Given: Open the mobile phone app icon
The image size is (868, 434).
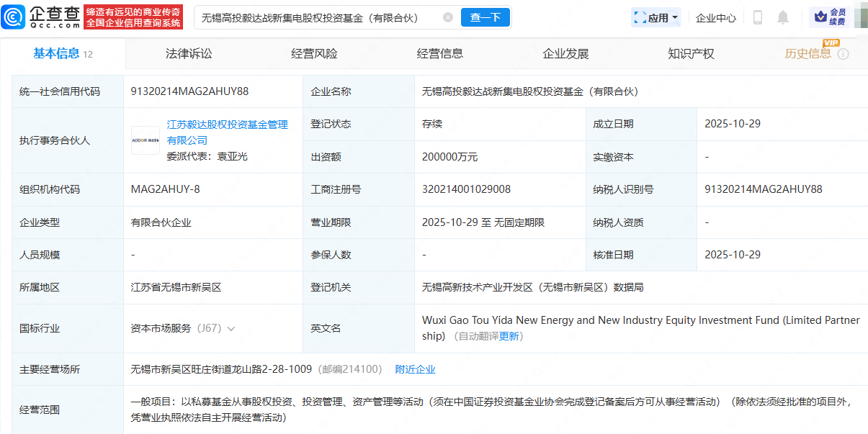Looking at the screenshot, I should tap(757, 17).
